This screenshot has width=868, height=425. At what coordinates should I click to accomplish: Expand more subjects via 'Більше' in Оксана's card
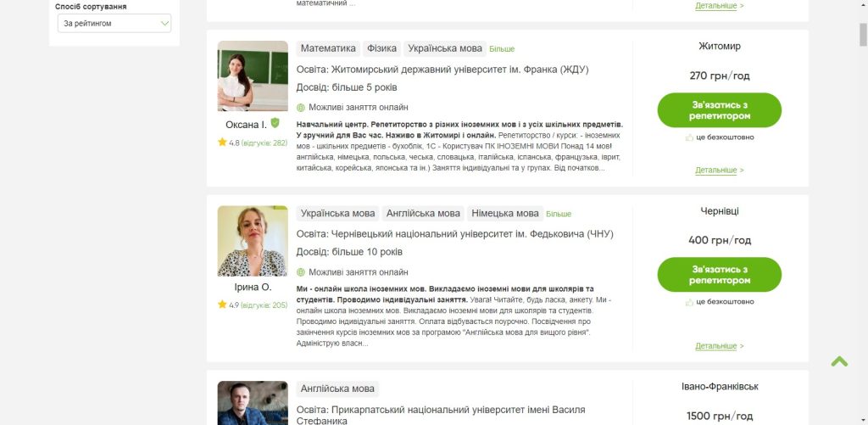click(502, 48)
